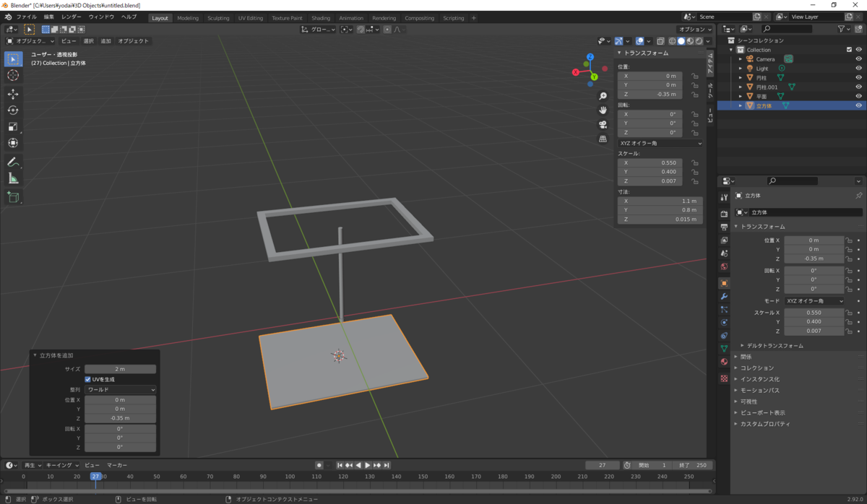Screen dimensions: 867x504
Task: Switch to the UV Editing workspace tab
Action: tap(251, 18)
